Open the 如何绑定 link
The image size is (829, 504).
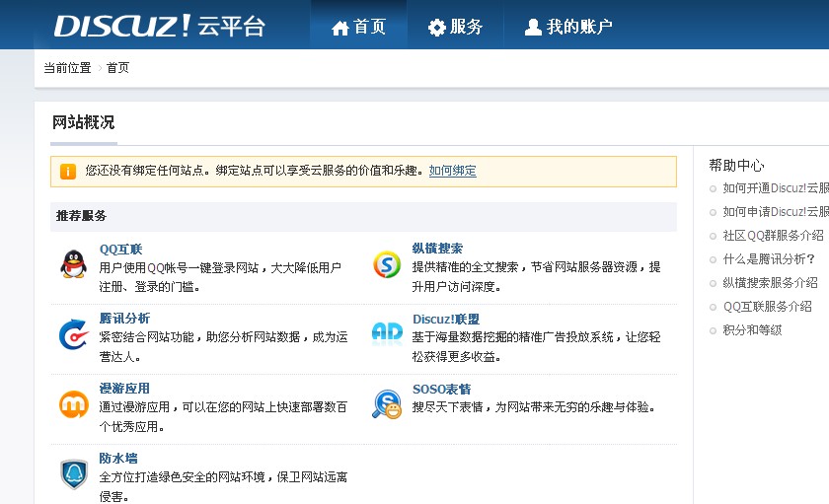(x=453, y=171)
